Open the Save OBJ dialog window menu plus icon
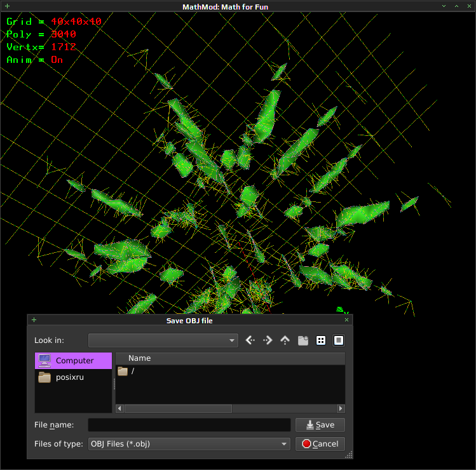 click(34, 320)
